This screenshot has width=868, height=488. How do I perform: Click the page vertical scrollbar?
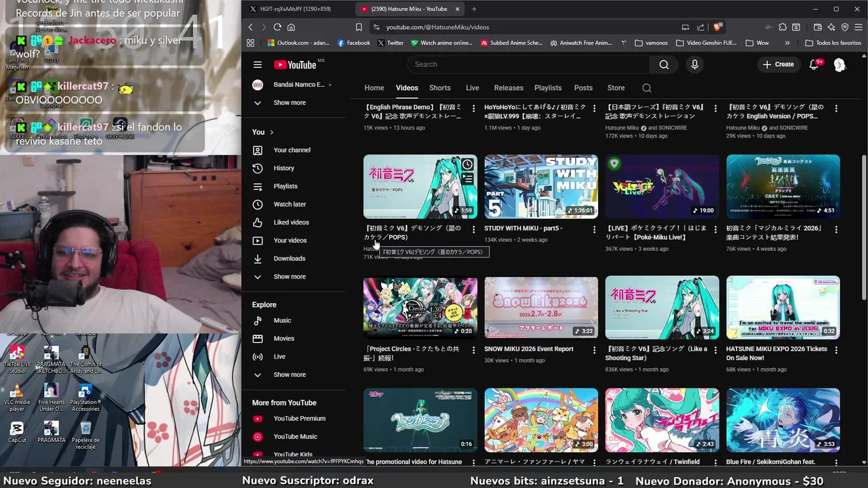click(863, 227)
